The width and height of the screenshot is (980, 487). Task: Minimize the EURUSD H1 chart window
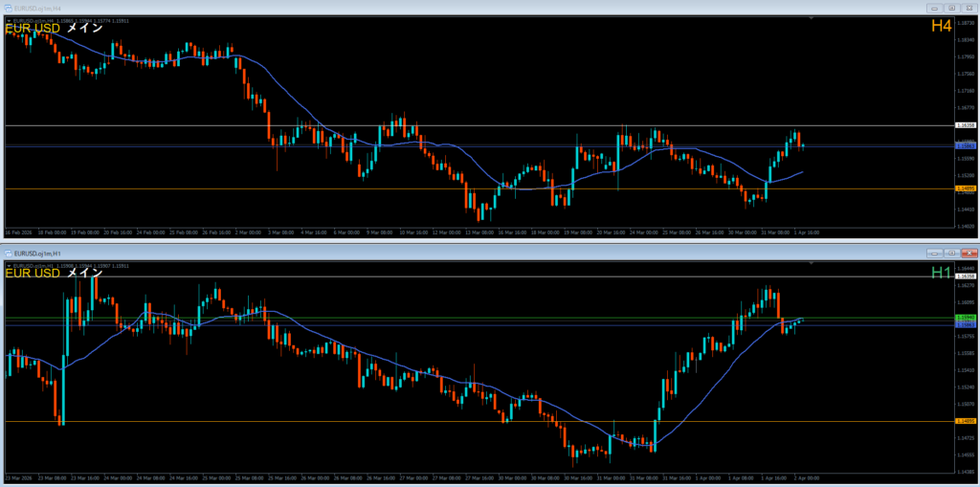pyautogui.click(x=933, y=253)
